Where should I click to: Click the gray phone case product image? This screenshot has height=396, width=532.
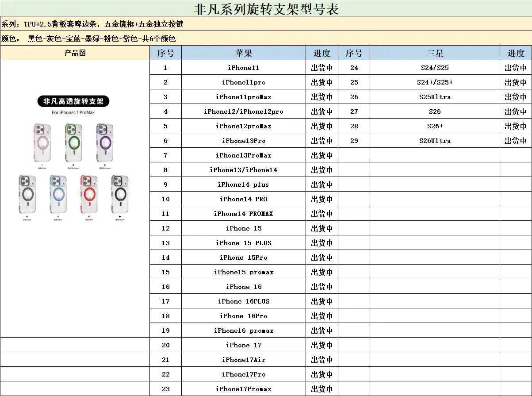click(x=27, y=194)
